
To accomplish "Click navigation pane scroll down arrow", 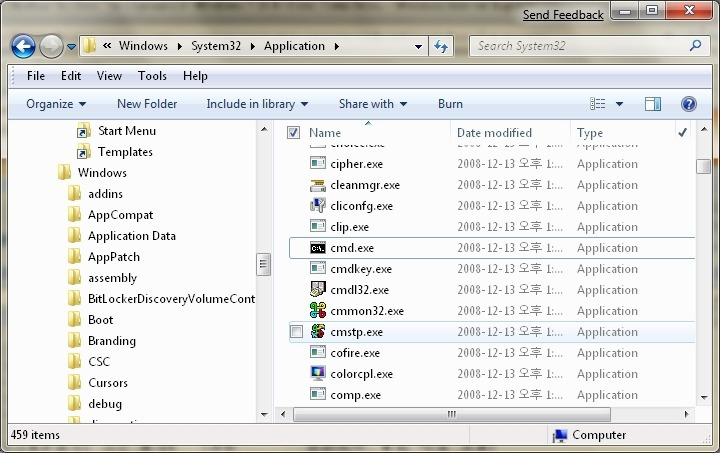I will 264,414.
